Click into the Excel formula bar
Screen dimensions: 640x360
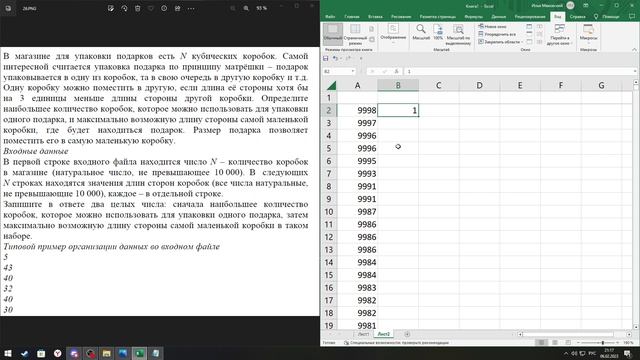pyautogui.click(x=518, y=71)
